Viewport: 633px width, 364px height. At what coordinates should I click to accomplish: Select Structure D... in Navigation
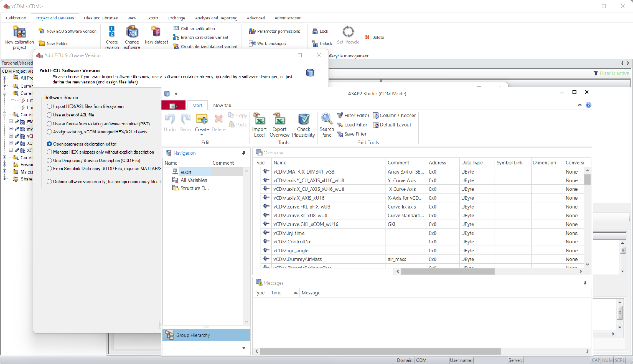click(194, 188)
